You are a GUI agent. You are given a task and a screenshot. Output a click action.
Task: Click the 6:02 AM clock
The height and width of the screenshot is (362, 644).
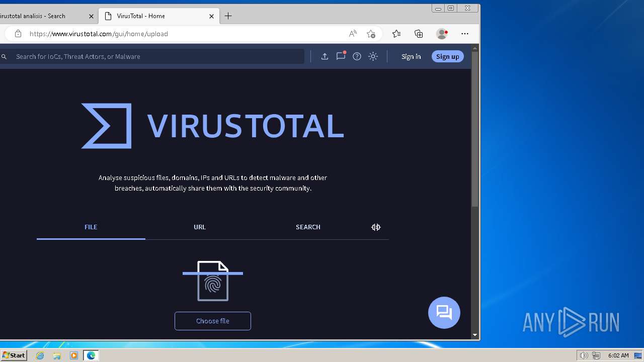click(x=618, y=355)
